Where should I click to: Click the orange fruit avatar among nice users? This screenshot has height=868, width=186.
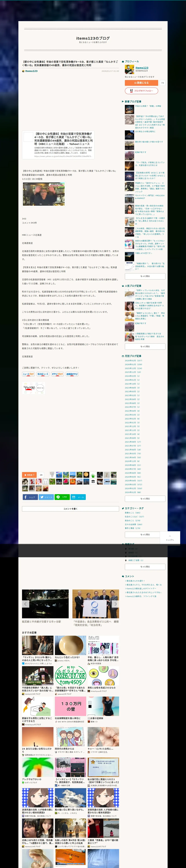point(73,481)
